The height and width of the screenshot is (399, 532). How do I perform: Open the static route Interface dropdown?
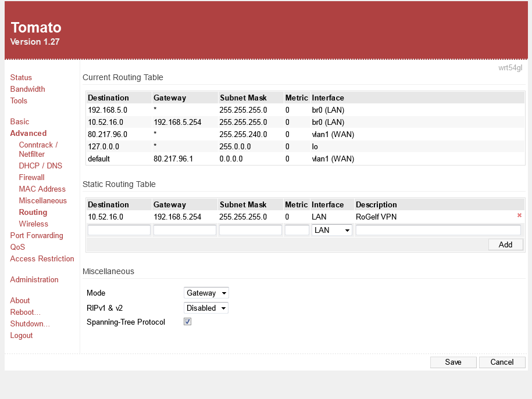tap(331, 231)
